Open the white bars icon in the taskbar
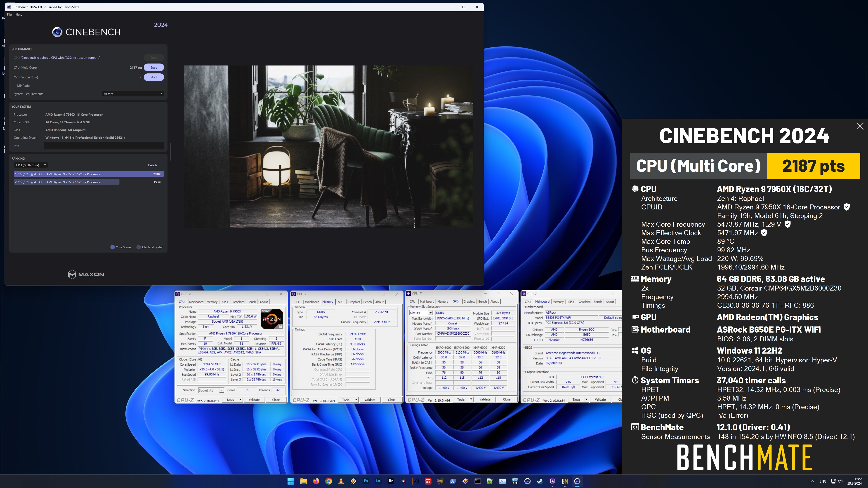The width and height of the screenshot is (868, 488). [515, 481]
